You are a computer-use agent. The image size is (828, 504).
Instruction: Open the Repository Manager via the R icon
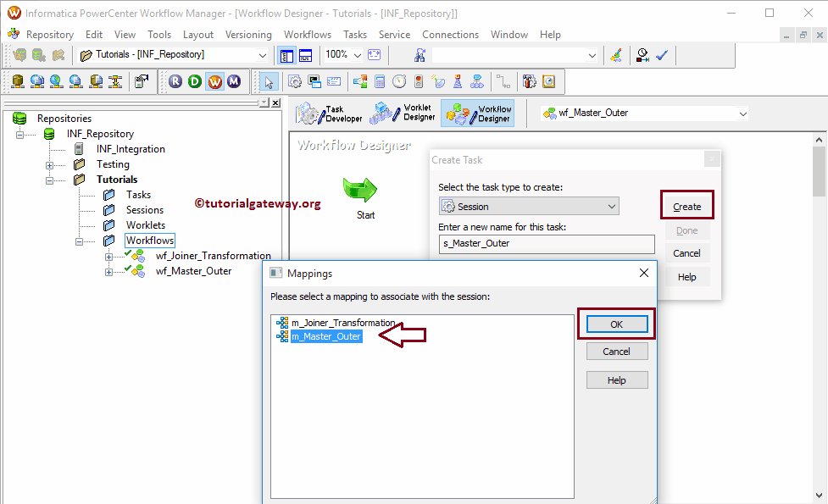click(175, 81)
